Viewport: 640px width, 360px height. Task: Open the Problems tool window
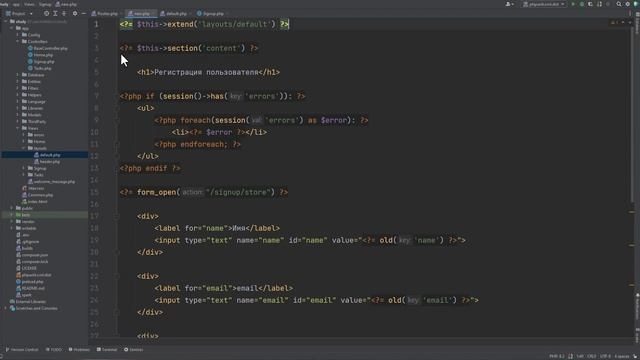(79, 349)
